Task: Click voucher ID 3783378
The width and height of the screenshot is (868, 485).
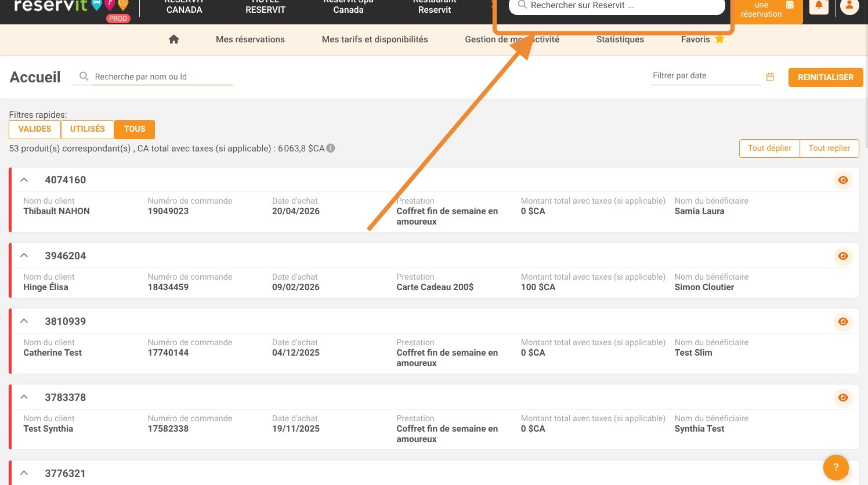Action: (66, 397)
